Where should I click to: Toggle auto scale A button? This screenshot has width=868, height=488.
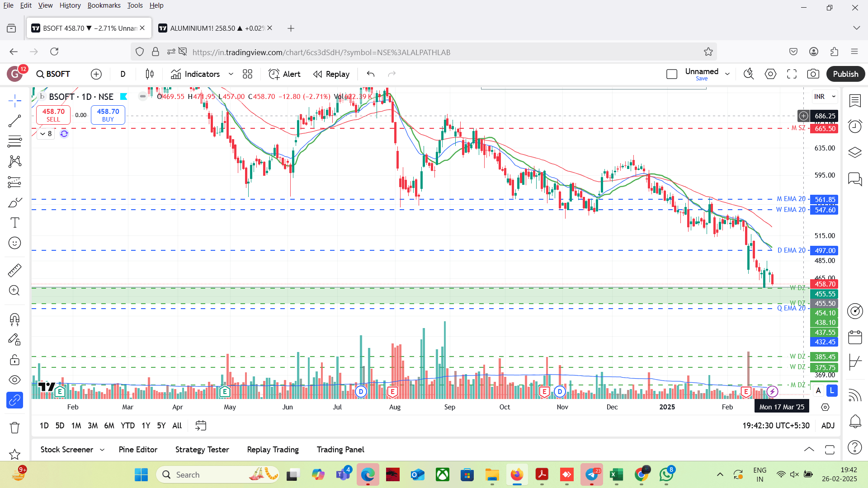pos(818,390)
